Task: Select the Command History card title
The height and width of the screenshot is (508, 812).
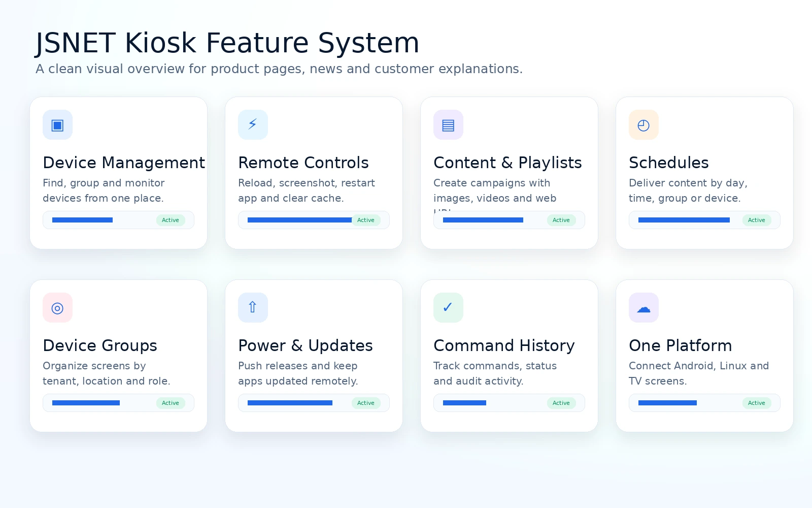Action: coord(504,345)
